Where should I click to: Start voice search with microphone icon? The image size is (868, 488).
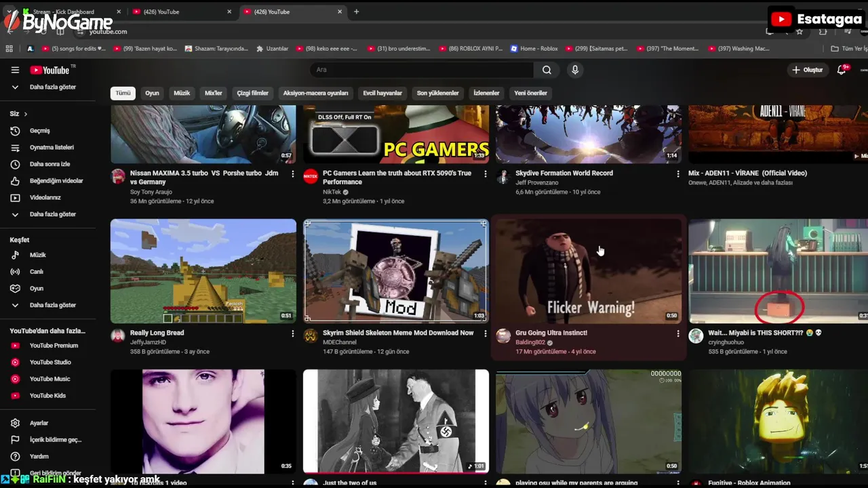(575, 70)
